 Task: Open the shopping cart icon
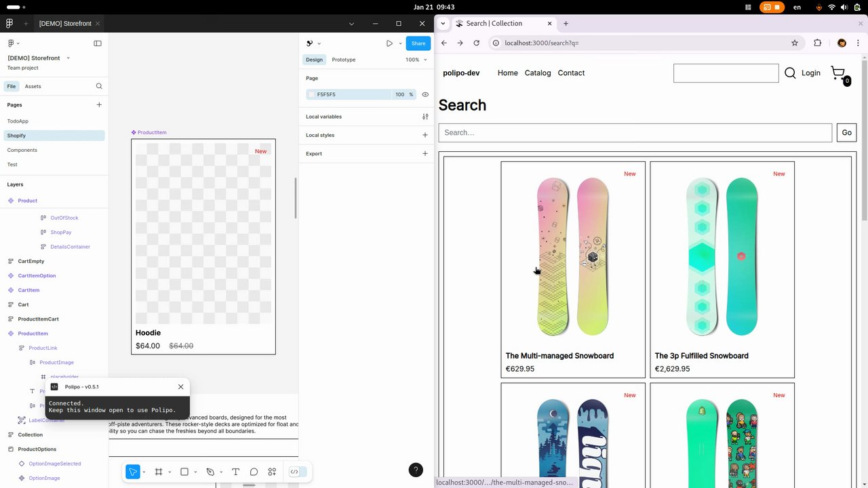839,73
